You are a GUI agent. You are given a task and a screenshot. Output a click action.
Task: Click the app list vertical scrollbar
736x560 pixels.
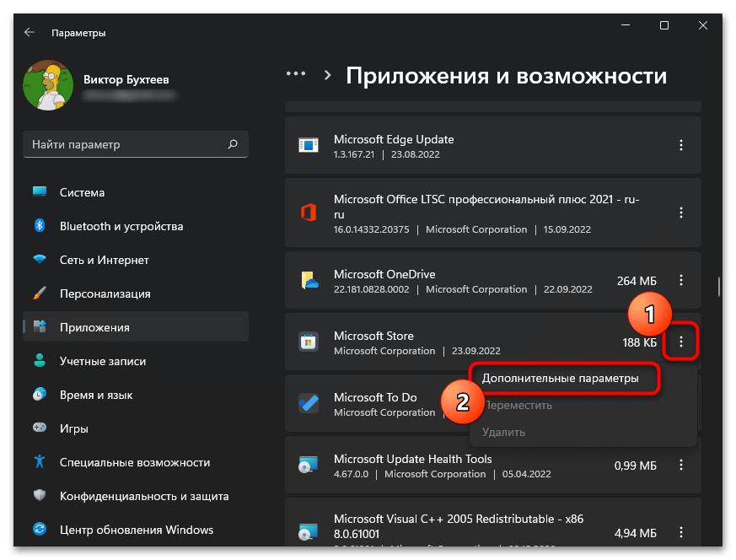(718, 287)
